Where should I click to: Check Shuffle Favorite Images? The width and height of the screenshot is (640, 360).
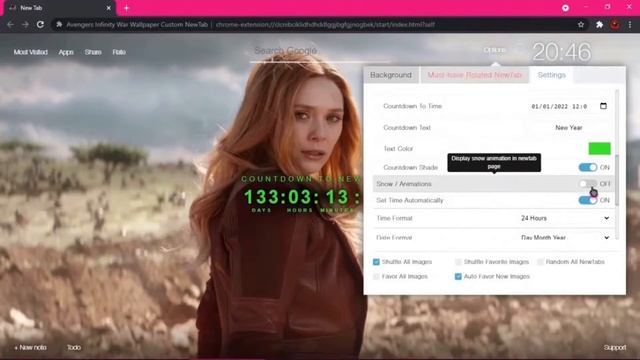pyautogui.click(x=458, y=262)
